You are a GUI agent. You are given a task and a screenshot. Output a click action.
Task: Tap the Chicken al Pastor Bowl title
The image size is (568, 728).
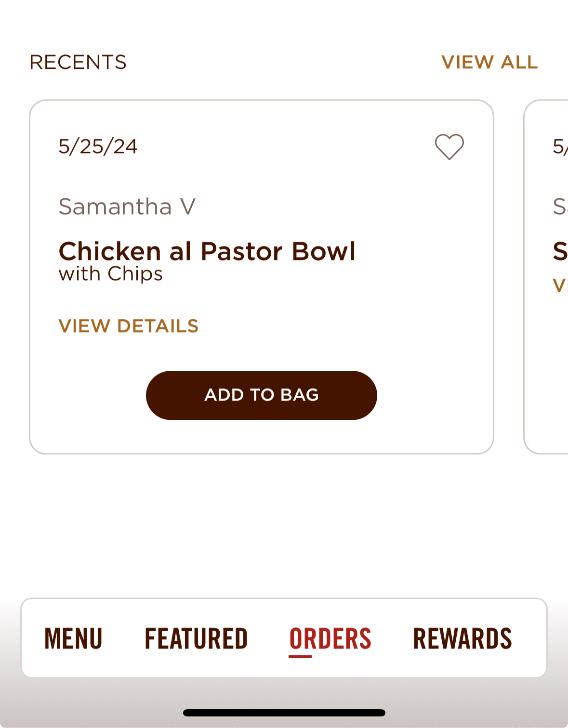207,251
